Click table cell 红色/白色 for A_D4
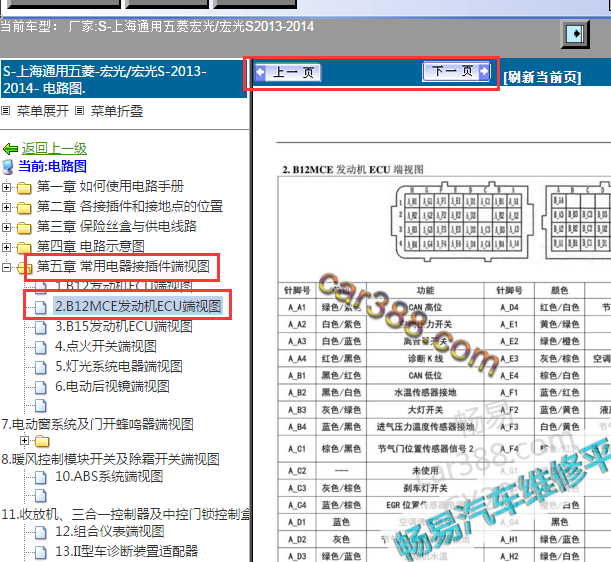The width and height of the screenshot is (611, 562). [560, 308]
